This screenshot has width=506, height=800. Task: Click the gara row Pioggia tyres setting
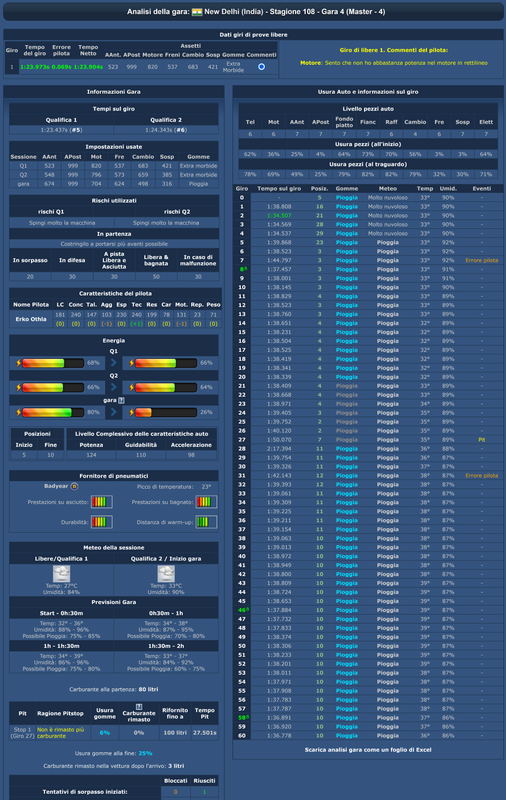tap(198, 184)
